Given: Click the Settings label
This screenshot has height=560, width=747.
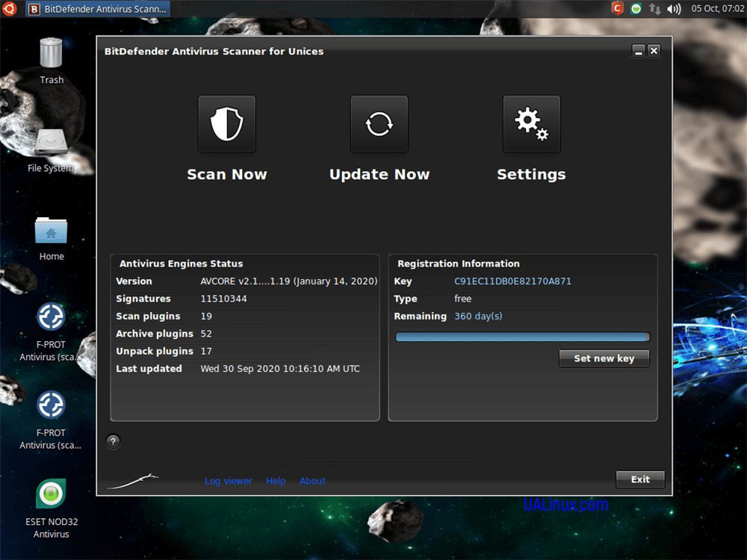Looking at the screenshot, I should [x=532, y=175].
